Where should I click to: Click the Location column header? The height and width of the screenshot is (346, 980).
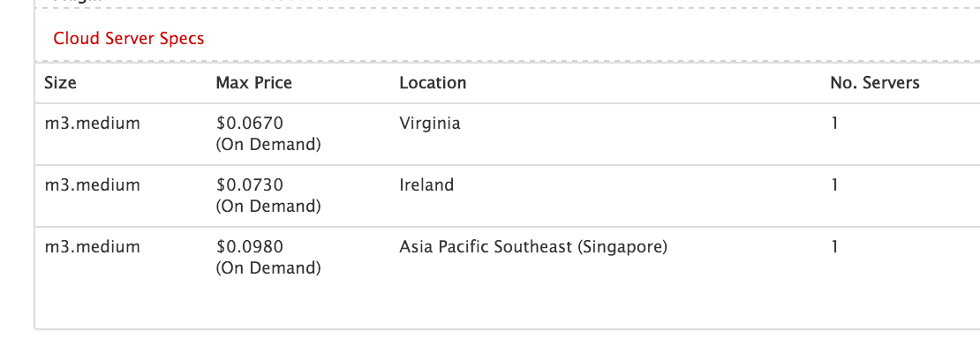coord(433,82)
